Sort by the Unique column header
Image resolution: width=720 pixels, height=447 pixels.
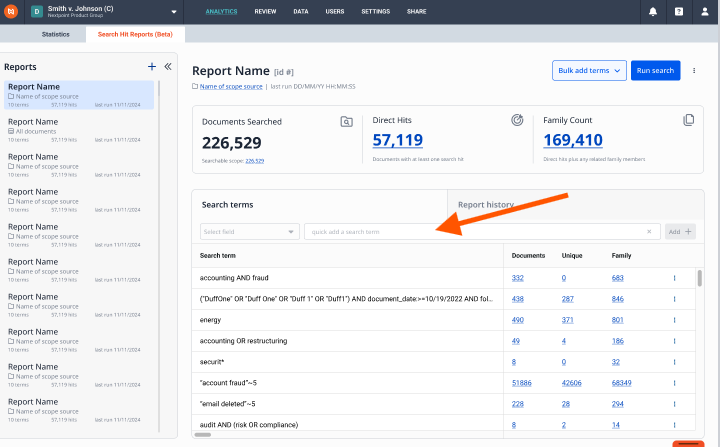point(572,255)
